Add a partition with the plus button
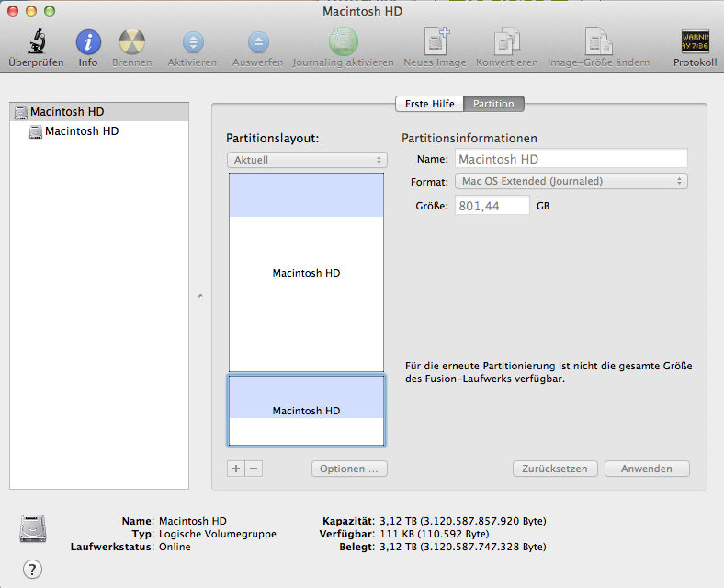This screenshot has width=724, height=588. [236, 469]
